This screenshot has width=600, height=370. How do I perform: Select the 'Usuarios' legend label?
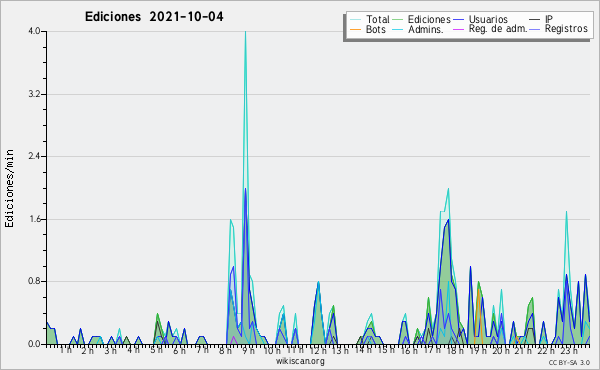click(x=488, y=19)
